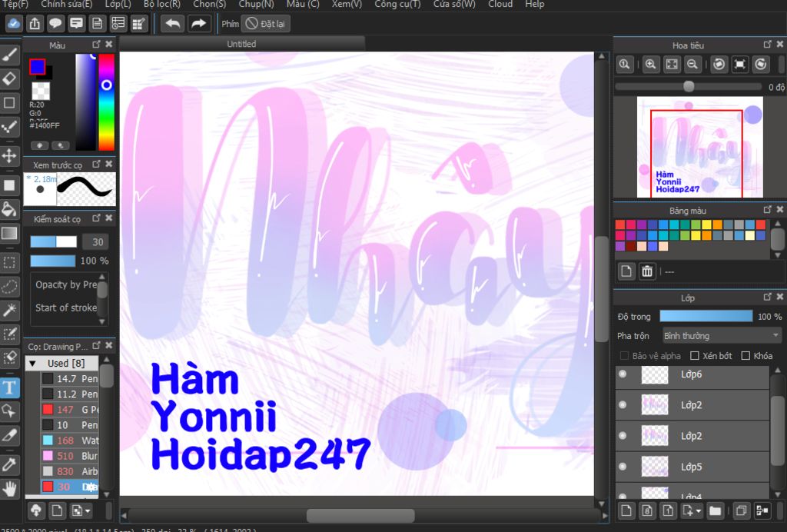Add a new layer in layer panel

(x=626, y=511)
